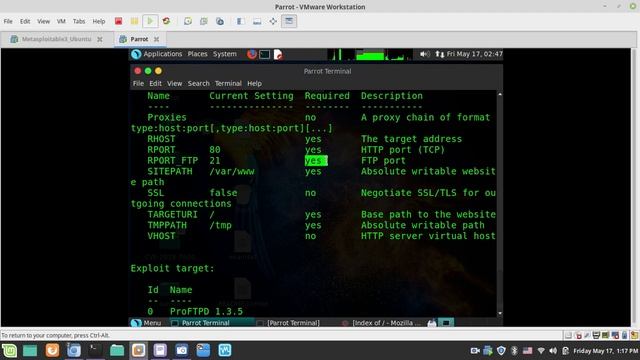Screen dimensions: 640x360
Task: Launch Firefox from host taskbar
Action: [52, 350]
